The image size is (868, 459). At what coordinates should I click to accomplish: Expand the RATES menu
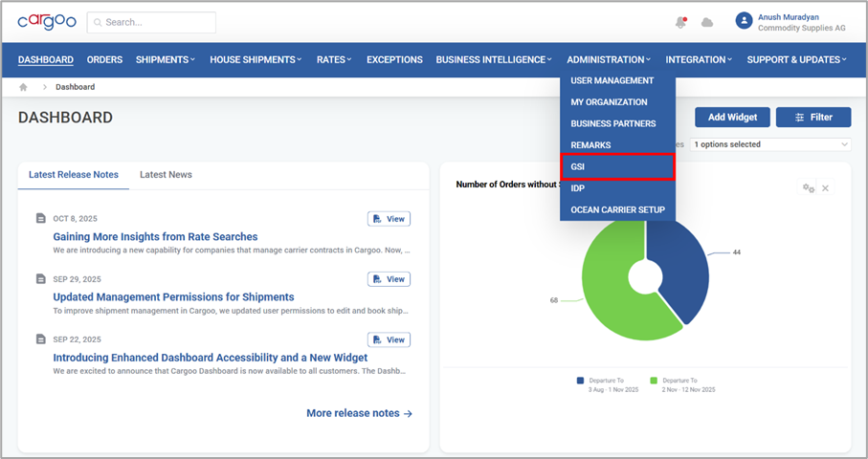pos(334,59)
